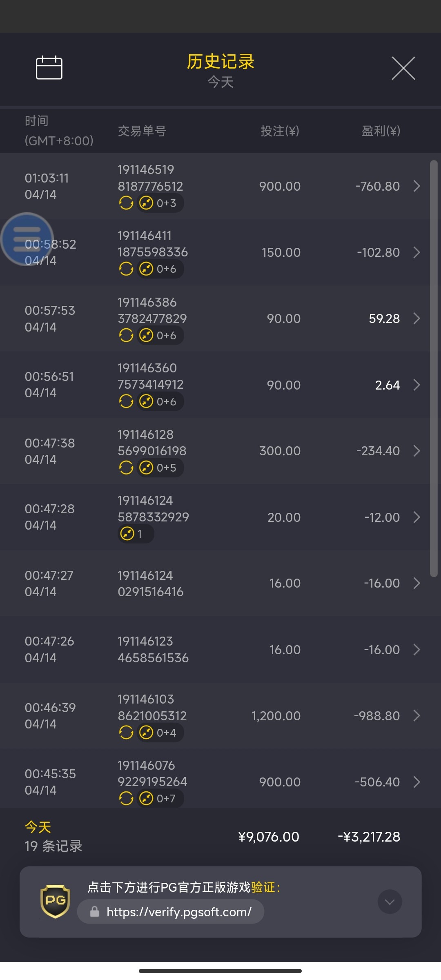The height and width of the screenshot is (980, 441).
Task: Expand details for the 59.28 profit record
Action: pos(416,318)
